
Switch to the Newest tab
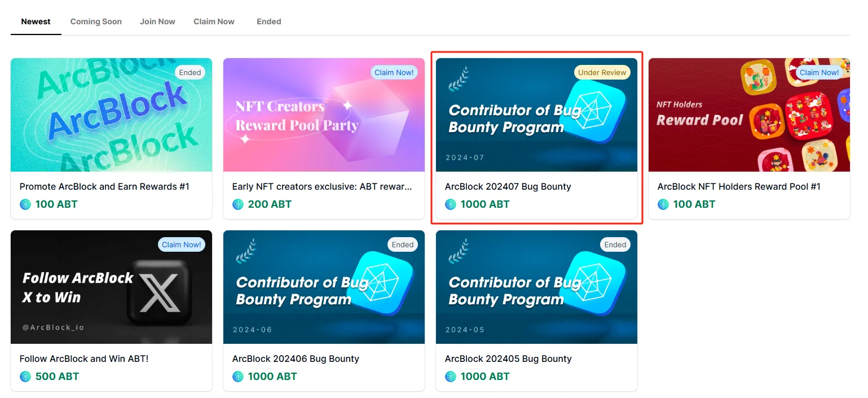coord(36,21)
